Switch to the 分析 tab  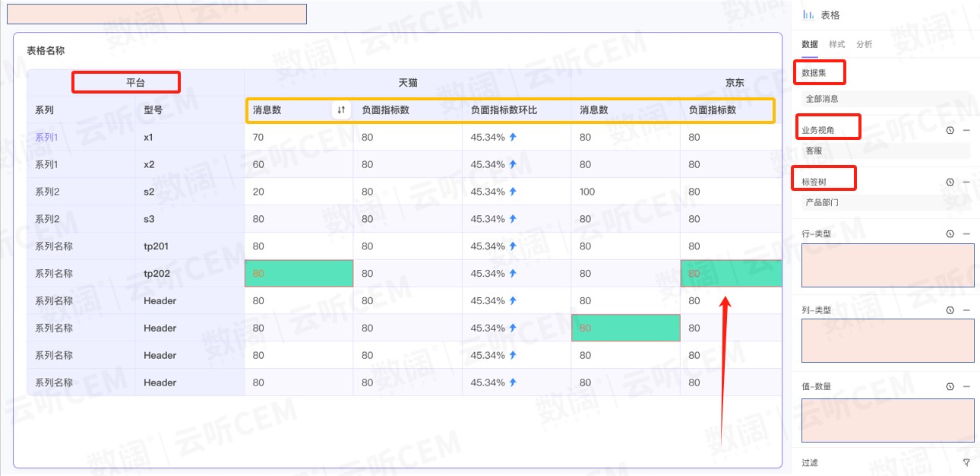[864, 44]
